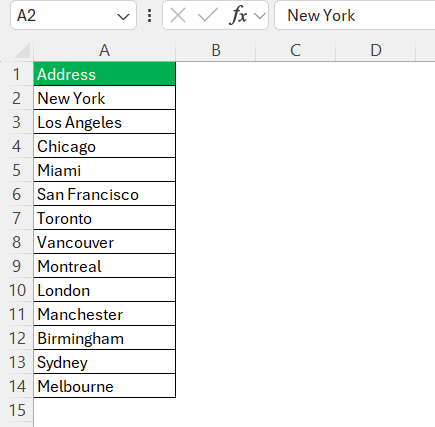Select column B header

tap(216, 50)
